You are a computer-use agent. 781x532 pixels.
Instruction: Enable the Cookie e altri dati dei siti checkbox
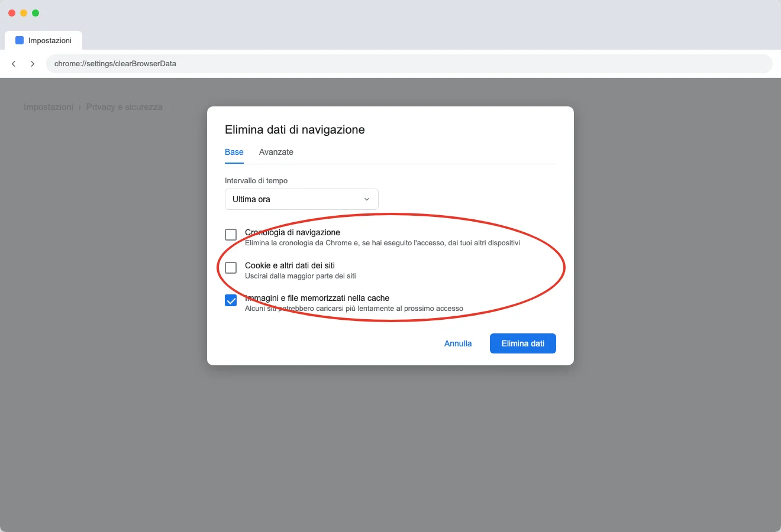231,268
